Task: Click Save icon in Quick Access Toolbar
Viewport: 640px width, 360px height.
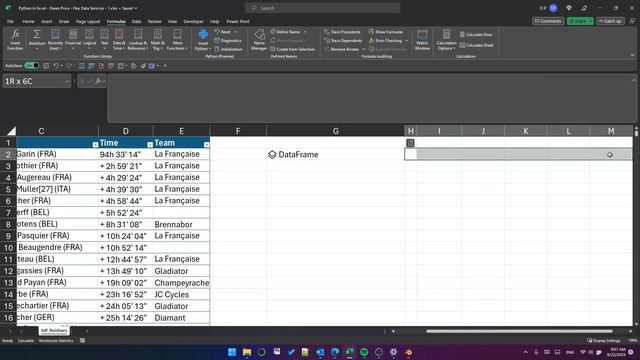Action: point(46,66)
